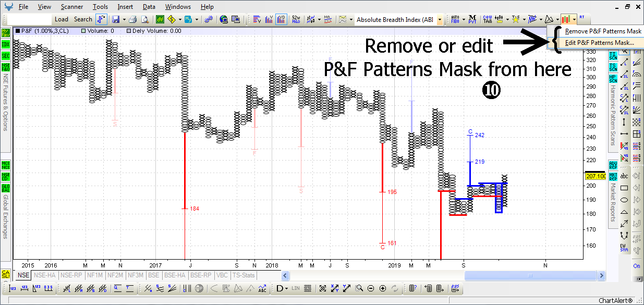Click the green dW toolbar icon
Screen dimensions: 644x305
(x=159, y=19)
